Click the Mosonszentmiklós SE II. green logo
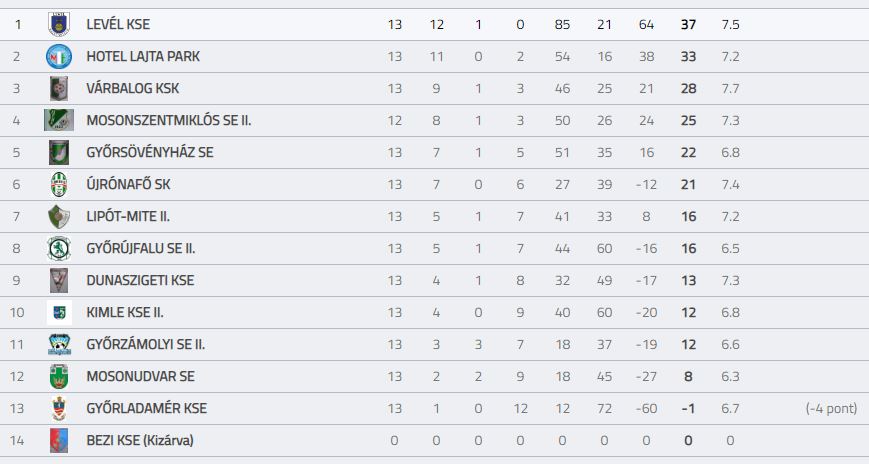 (59, 120)
